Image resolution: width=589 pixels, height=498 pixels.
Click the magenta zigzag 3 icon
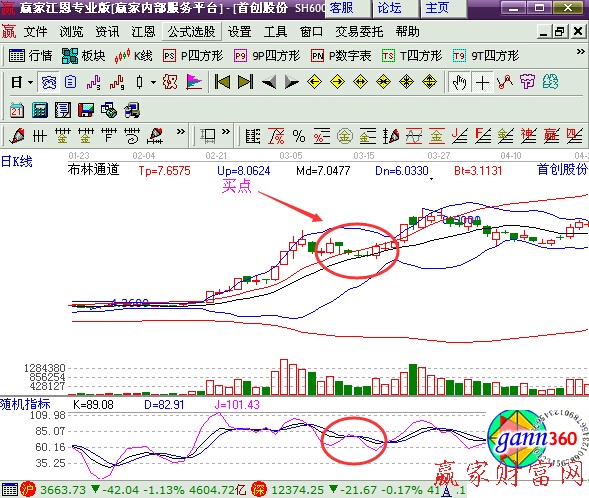point(94,82)
